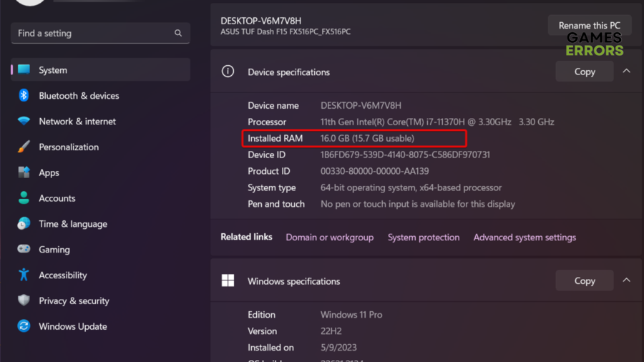Click the Find a setting search box

click(93, 33)
